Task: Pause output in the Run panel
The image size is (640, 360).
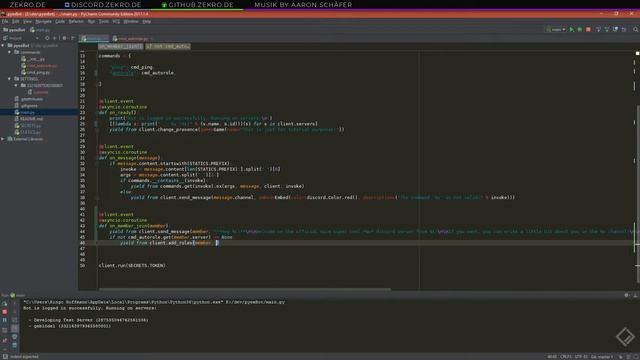Action: 4,320
